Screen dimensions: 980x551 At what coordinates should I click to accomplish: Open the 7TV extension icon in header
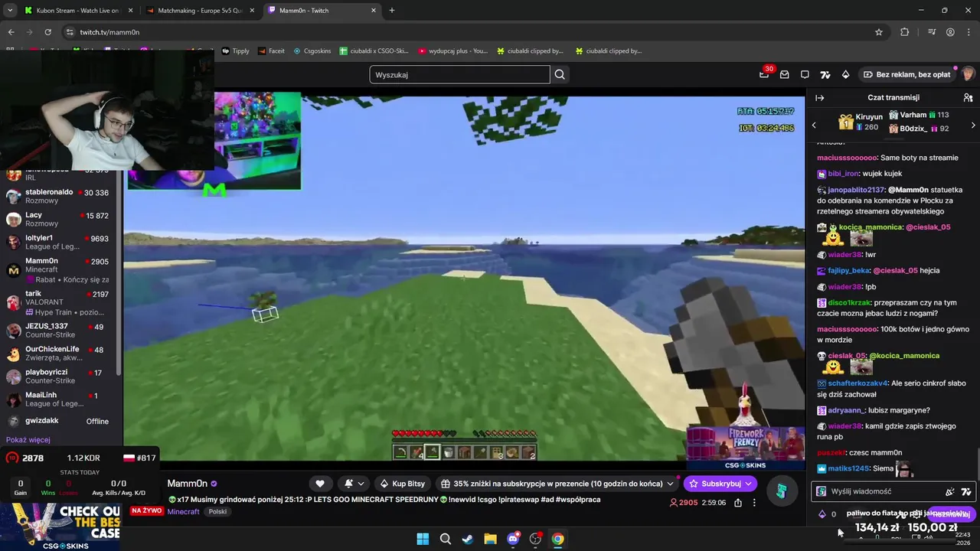[825, 74]
